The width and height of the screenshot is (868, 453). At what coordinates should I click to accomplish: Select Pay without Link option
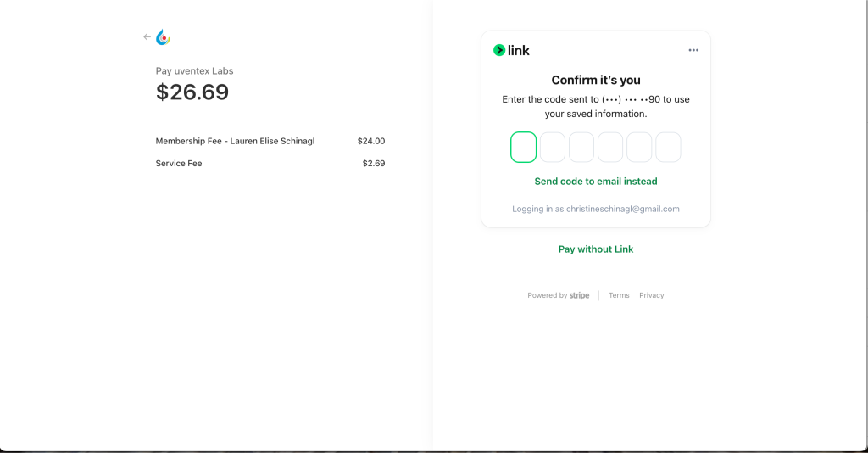pos(596,249)
